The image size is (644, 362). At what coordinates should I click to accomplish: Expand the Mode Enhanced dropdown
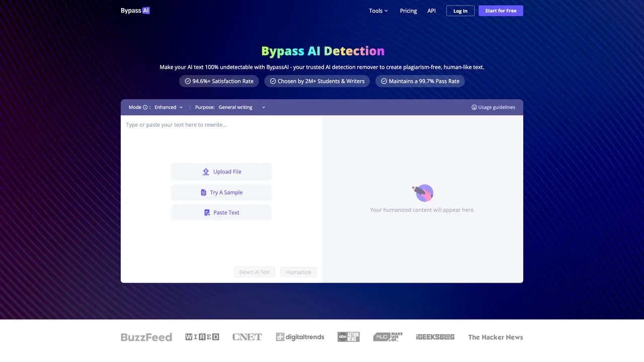tap(169, 107)
